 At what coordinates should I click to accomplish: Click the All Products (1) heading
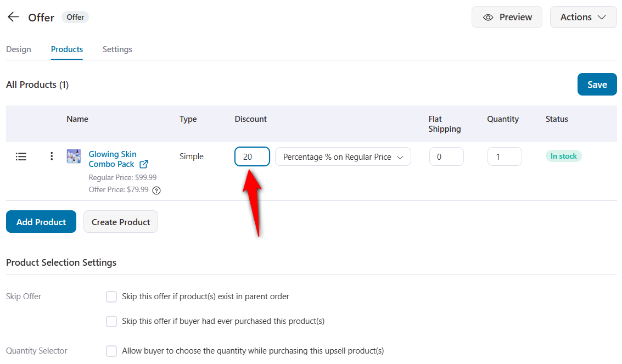pyautogui.click(x=37, y=85)
